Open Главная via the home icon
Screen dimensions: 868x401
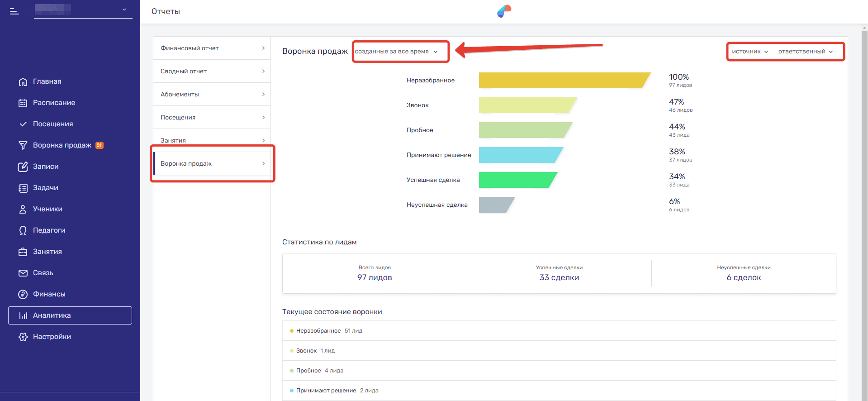[x=23, y=82]
